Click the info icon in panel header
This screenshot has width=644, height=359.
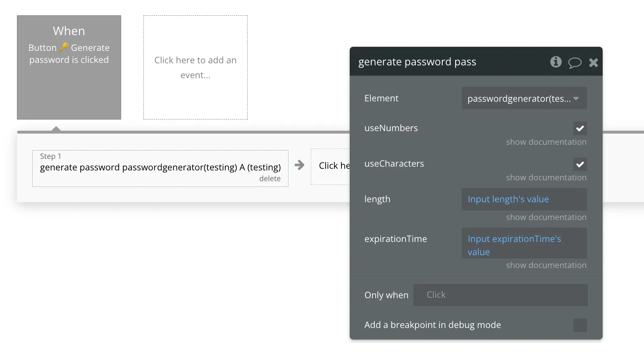(556, 62)
